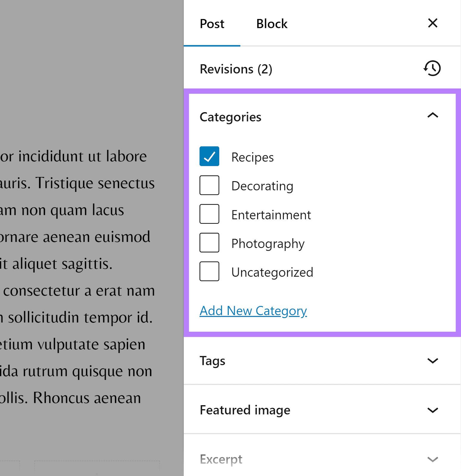This screenshot has width=461, height=476.
Task: Switch to the Block tab
Action: 271,24
